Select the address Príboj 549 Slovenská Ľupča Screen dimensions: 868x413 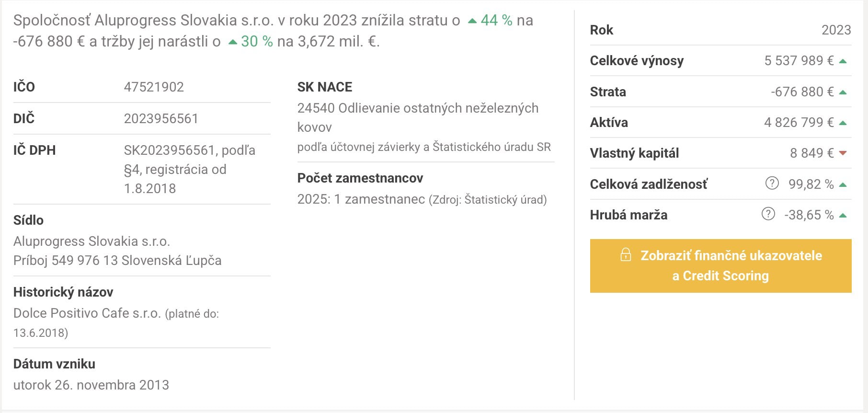pyautogui.click(x=117, y=261)
